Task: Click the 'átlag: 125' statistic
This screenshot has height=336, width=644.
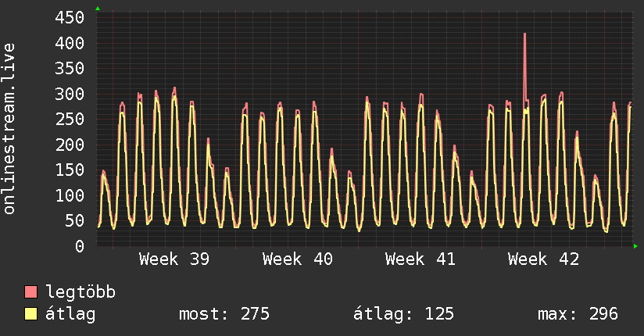Action: (403, 314)
